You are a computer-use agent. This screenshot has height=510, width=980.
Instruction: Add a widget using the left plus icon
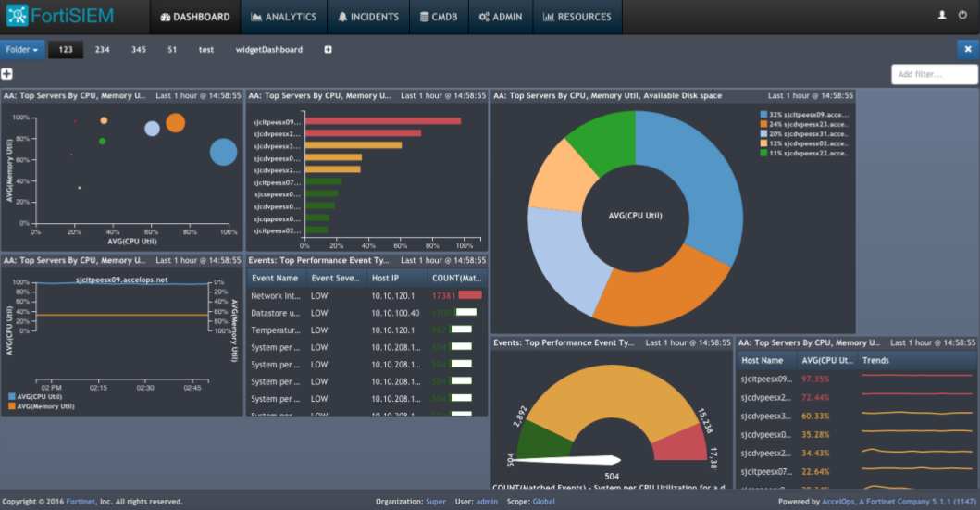coord(6,74)
